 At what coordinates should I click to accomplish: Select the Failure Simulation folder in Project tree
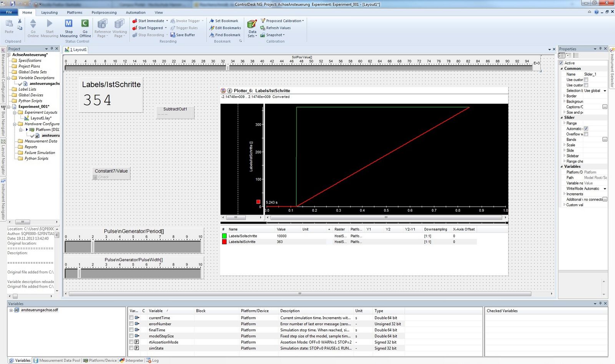40,153
